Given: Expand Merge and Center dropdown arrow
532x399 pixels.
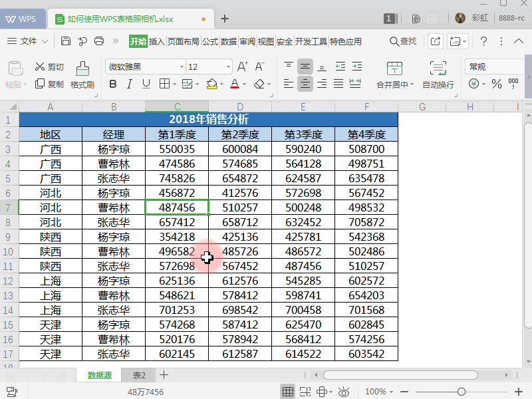Looking at the screenshot, I should 412,84.
